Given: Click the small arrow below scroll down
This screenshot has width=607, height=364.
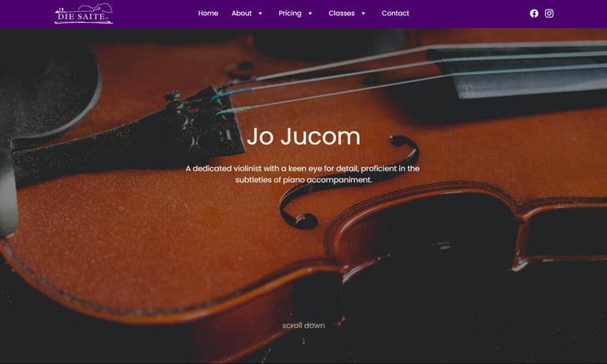Looking at the screenshot, I should [x=303, y=340].
